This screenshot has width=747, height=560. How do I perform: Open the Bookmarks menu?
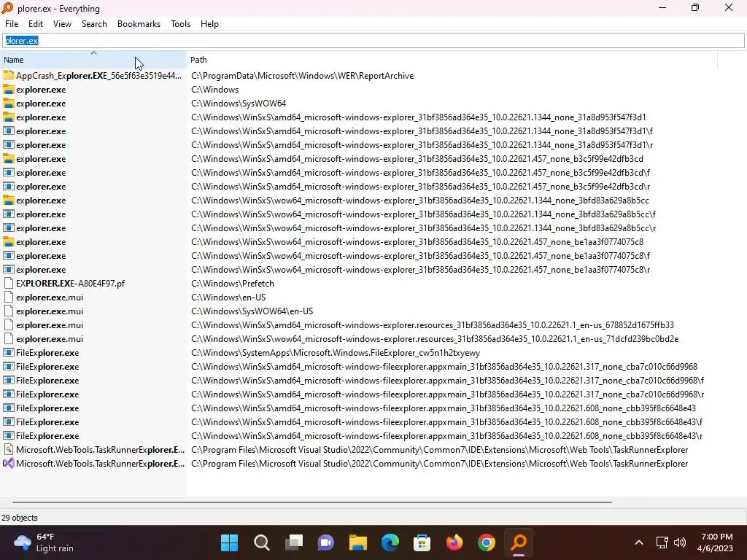tap(139, 24)
